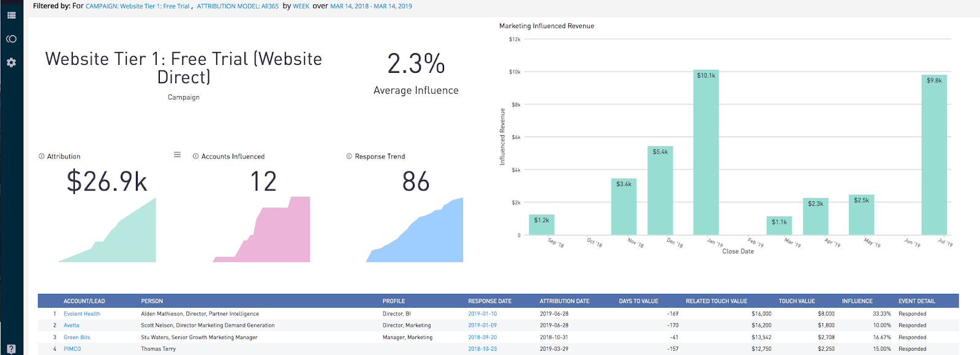The image size is (980, 355).
Task: Click the info icon next to Attribution
Action: [42, 156]
